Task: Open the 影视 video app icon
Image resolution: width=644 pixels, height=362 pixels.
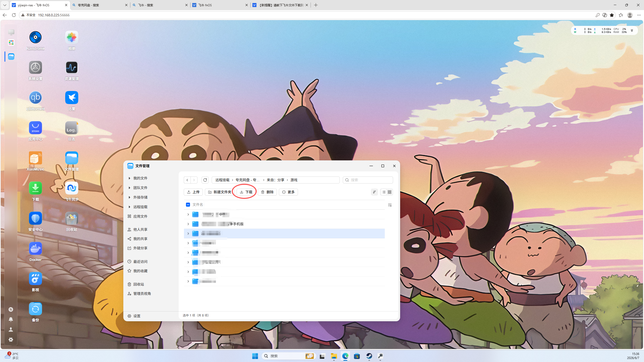Action: tap(35, 279)
